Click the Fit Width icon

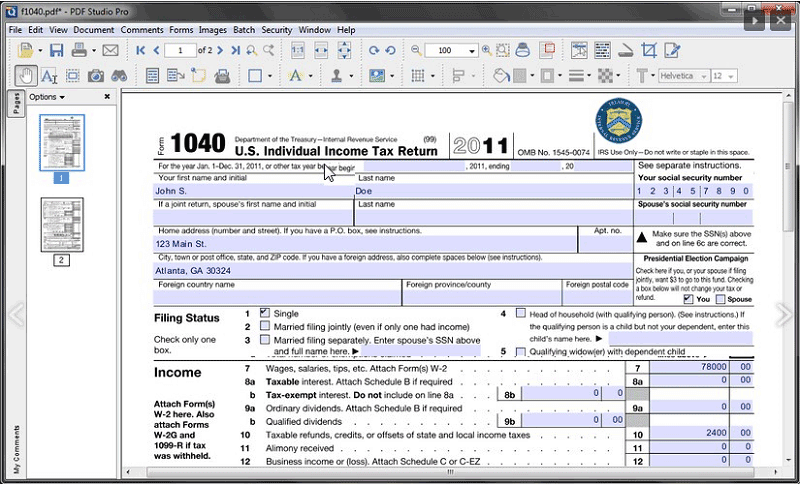pos(321,50)
